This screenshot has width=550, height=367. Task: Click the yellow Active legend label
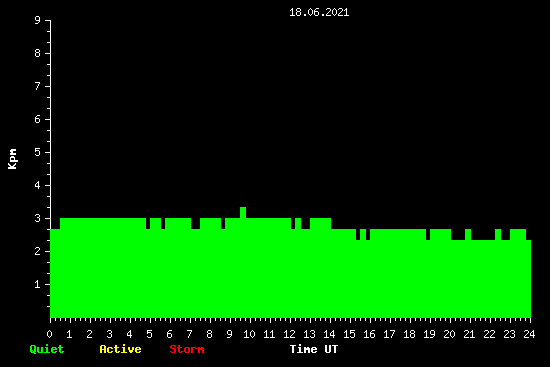coord(120,349)
